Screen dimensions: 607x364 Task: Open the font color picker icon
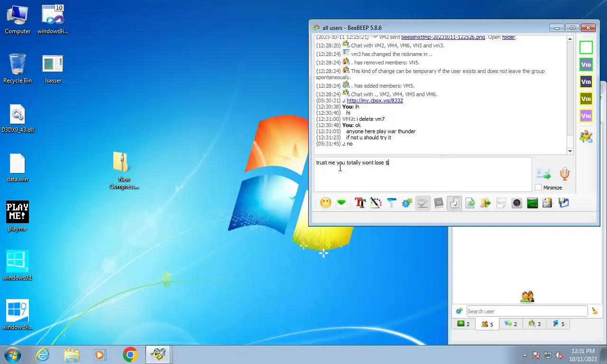tap(376, 203)
